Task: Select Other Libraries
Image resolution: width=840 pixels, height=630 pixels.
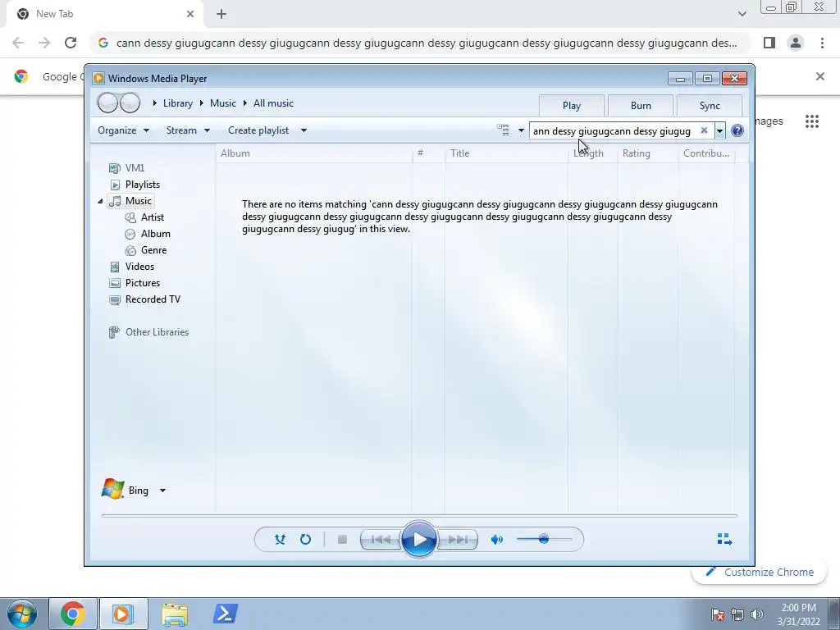Action: point(148,332)
